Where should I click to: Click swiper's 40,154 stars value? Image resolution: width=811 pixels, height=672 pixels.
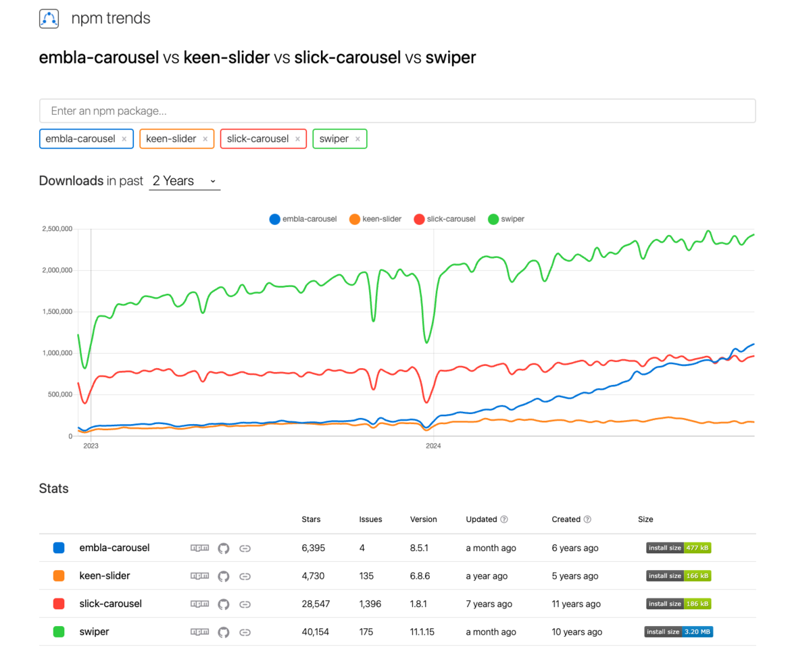tap(314, 632)
